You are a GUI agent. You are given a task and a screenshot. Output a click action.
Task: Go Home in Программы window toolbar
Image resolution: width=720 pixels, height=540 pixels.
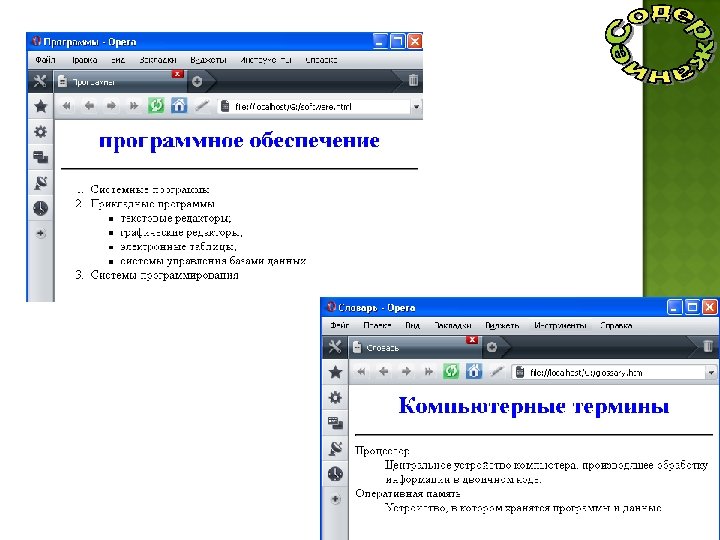pyautogui.click(x=179, y=106)
